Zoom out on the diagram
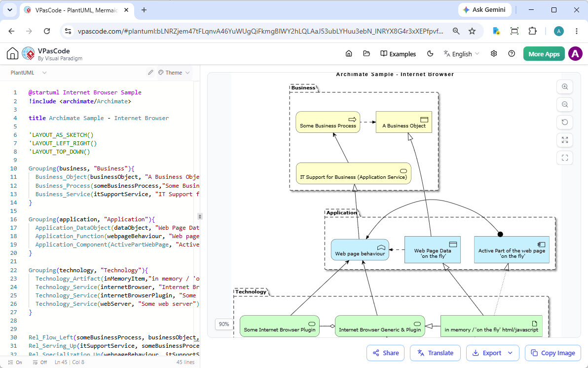 click(x=565, y=104)
